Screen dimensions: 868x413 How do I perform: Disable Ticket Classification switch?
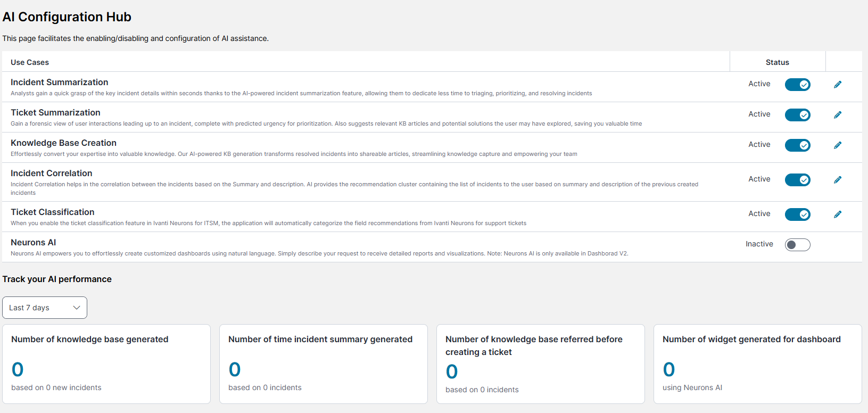(797, 214)
